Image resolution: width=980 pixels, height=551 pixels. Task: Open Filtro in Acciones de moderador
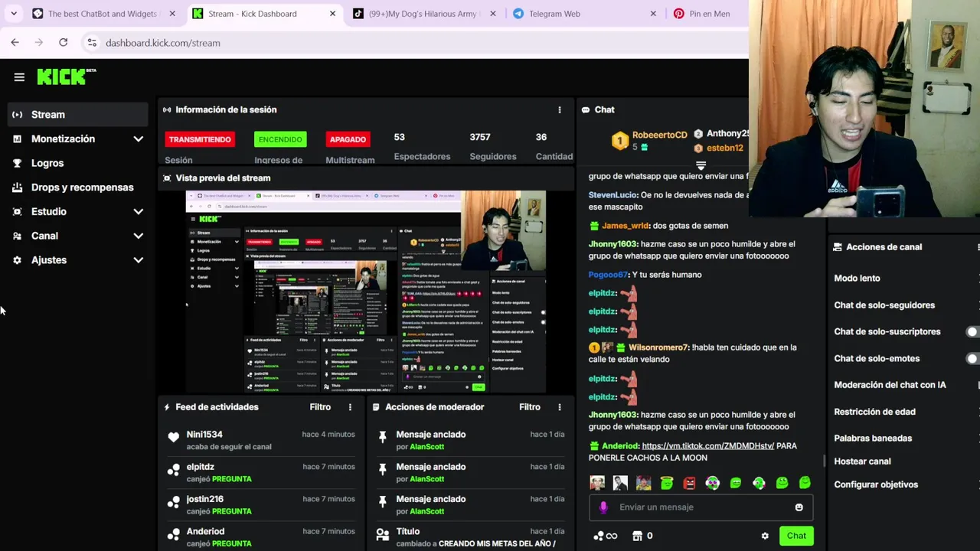click(530, 407)
